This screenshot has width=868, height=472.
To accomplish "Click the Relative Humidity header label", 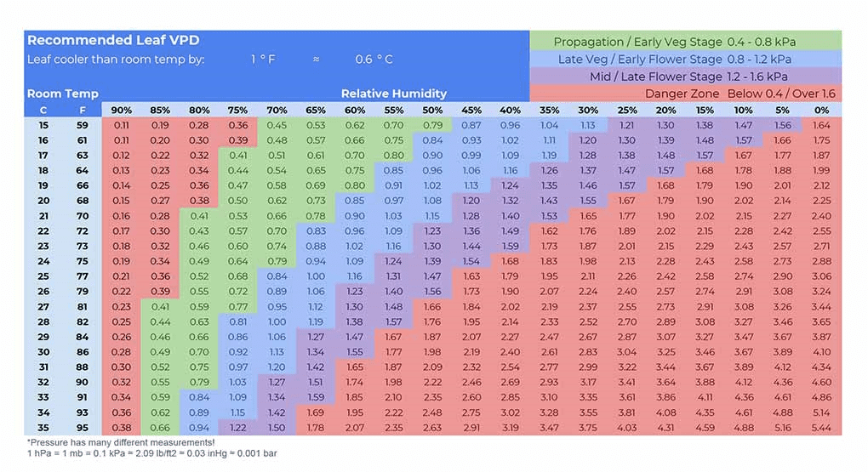I will [394, 94].
